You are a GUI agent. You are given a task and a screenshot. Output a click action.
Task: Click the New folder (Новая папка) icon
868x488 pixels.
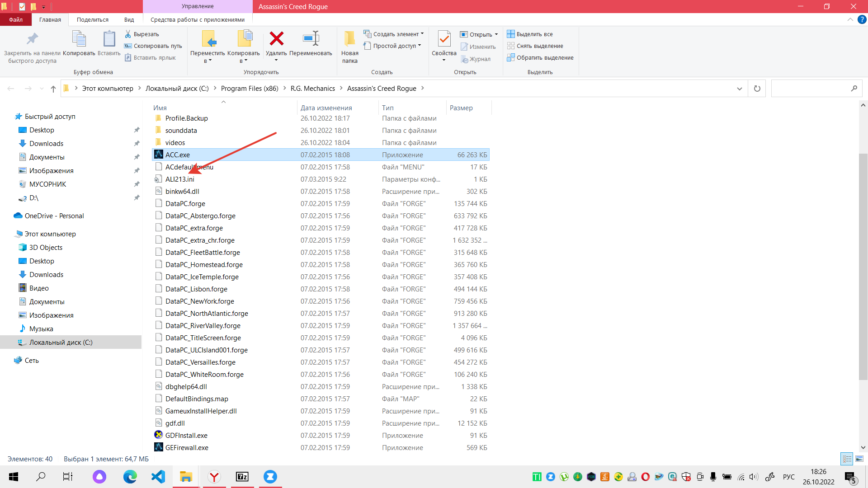click(x=349, y=39)
